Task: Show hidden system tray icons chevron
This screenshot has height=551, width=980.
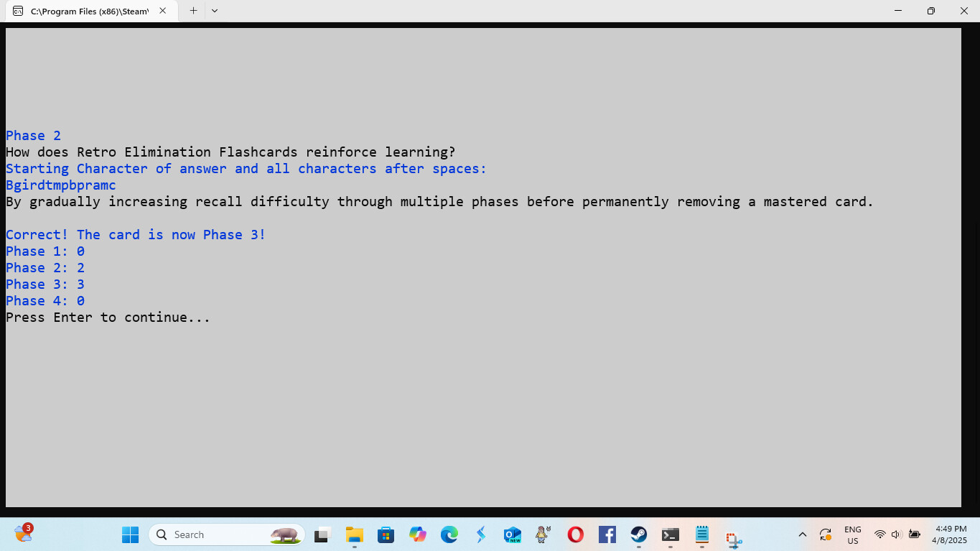Action: click(803, 534)
